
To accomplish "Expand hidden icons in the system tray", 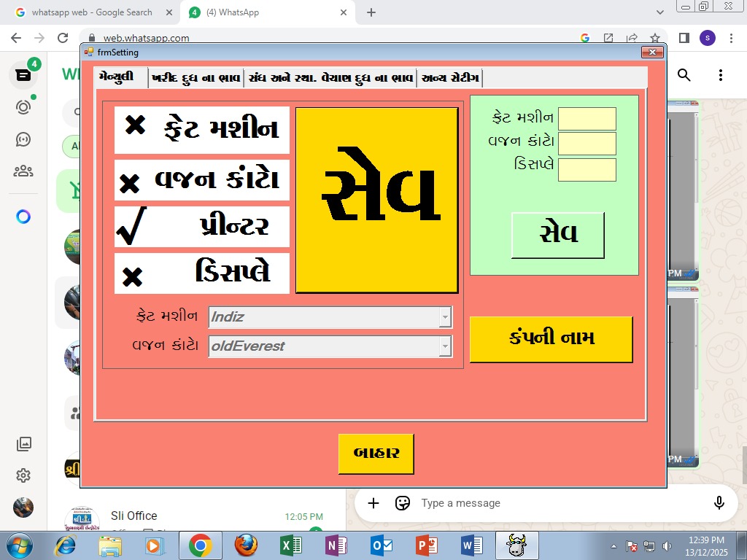I will point(613,545).
